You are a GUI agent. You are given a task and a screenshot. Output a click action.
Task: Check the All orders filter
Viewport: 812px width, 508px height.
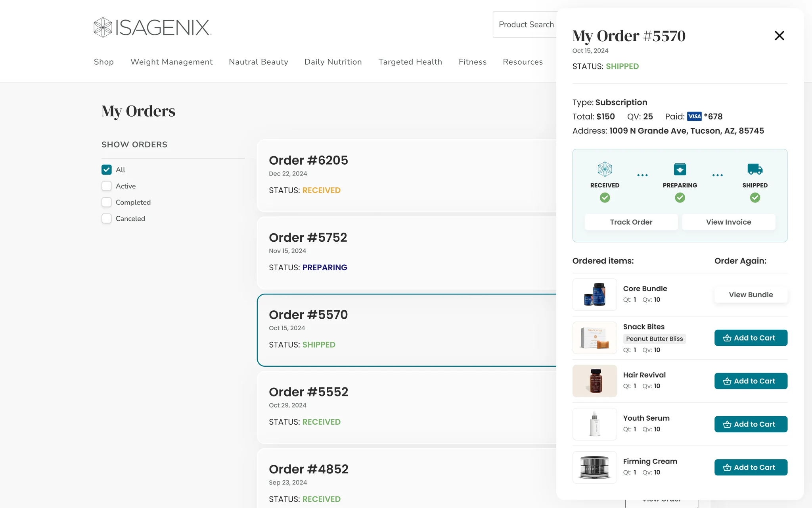coord(106,170)
